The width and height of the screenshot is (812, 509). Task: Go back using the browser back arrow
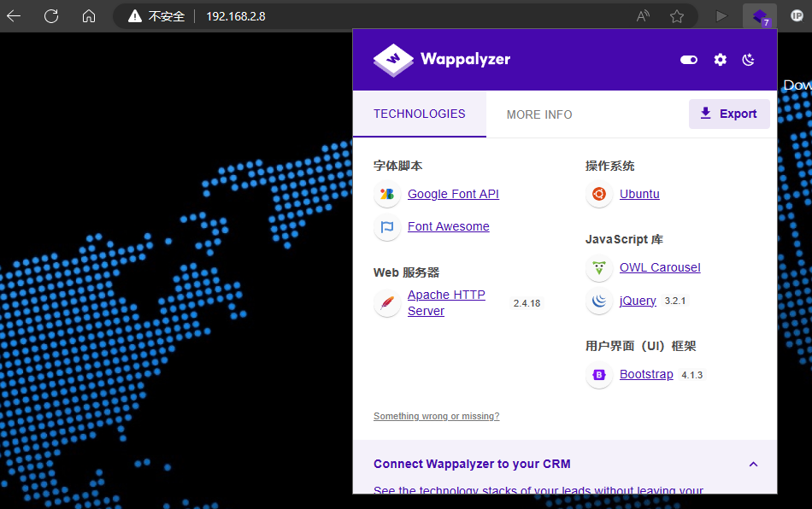click(14, 16)
